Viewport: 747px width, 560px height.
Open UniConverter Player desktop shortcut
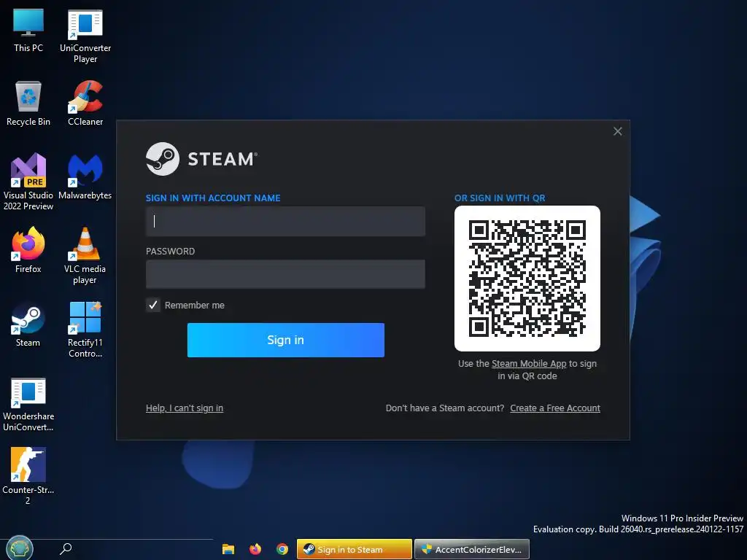point(85,36)
